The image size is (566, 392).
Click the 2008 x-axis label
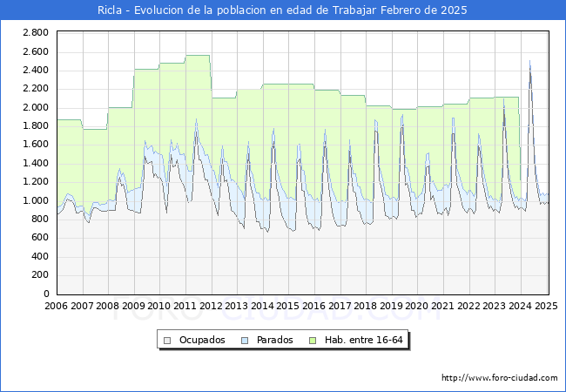108,306
